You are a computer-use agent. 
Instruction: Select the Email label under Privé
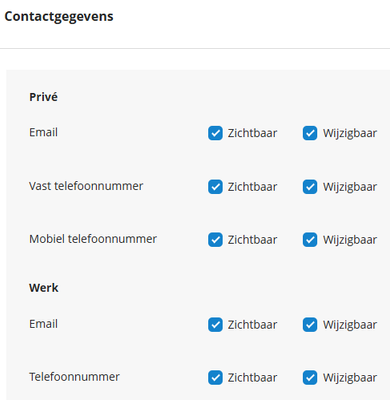tap(43, 132)
